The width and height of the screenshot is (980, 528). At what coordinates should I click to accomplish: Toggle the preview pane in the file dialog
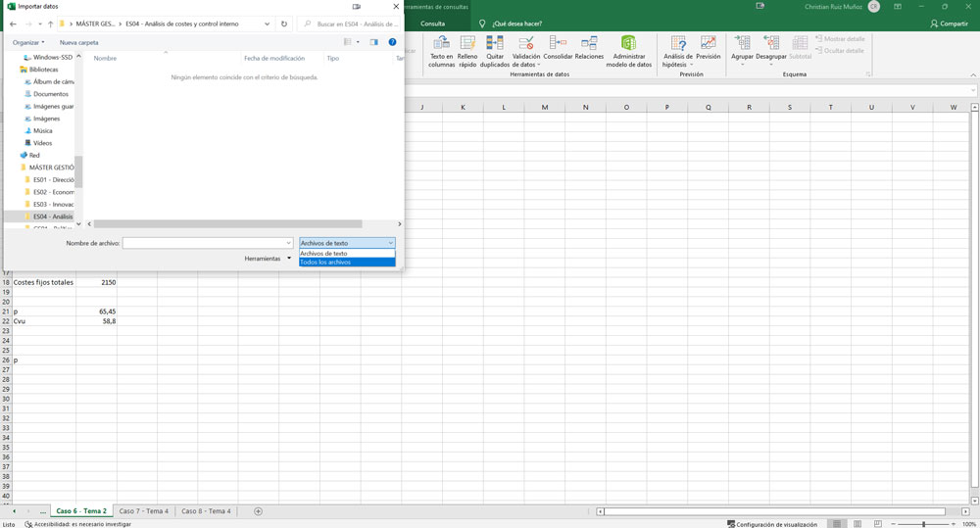click(x=373, y=42)
